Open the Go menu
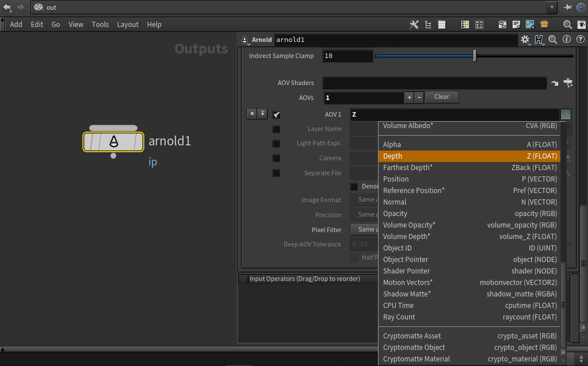The height and width of the screenshot is (366, 588). coord(55,24)
